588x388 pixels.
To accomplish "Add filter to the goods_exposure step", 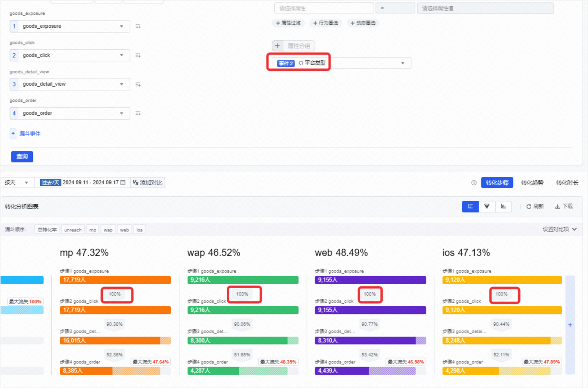I will (138, 26).
